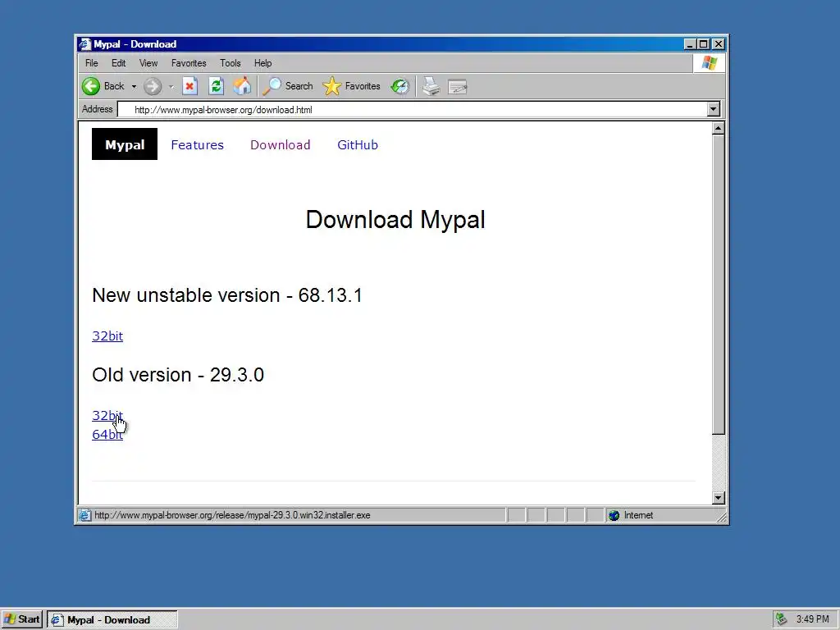The height and width of the screenshot is (630, 840).
Task: Minimize the Mypal - Download window
Action: (x=690, y=44)
